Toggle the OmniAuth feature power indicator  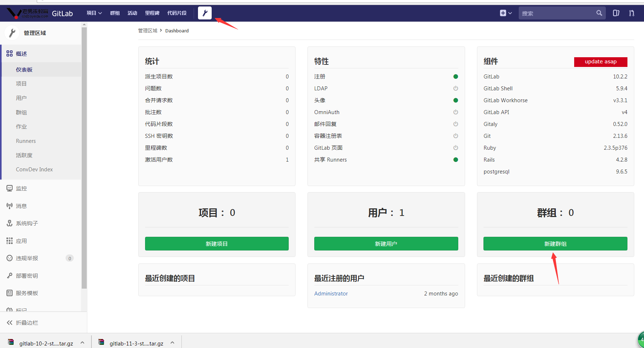point(455,112)
